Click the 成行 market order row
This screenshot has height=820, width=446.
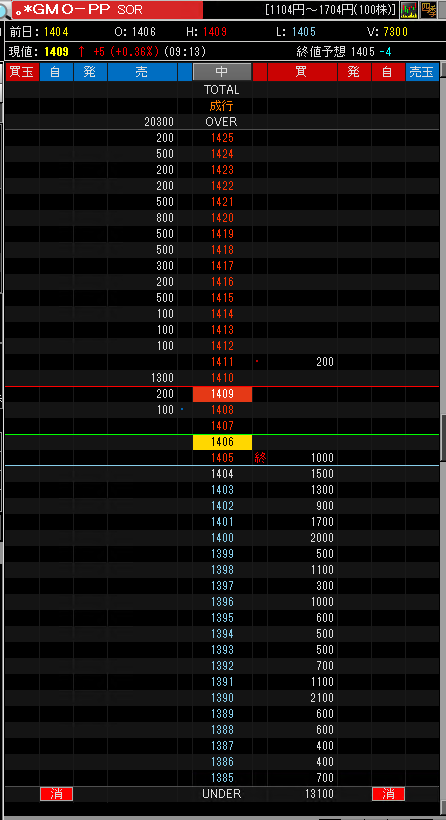click(222, 106)
